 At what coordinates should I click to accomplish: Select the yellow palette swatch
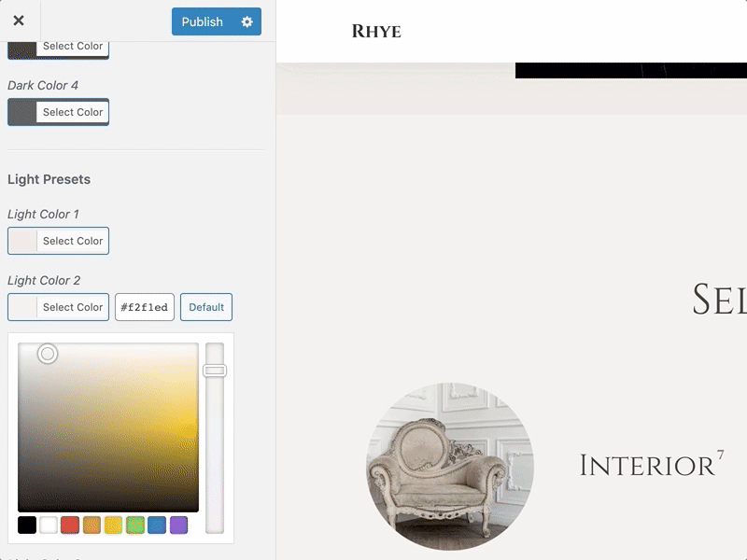tap(113, 525)
